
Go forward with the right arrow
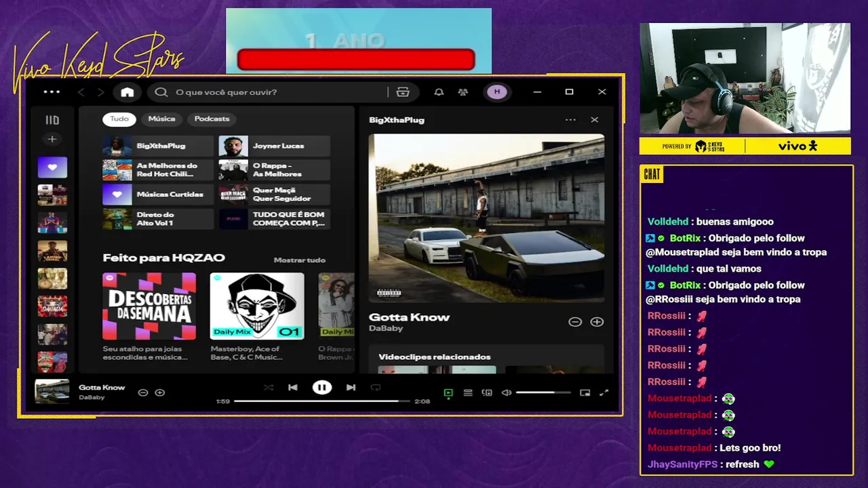point(101,92)
